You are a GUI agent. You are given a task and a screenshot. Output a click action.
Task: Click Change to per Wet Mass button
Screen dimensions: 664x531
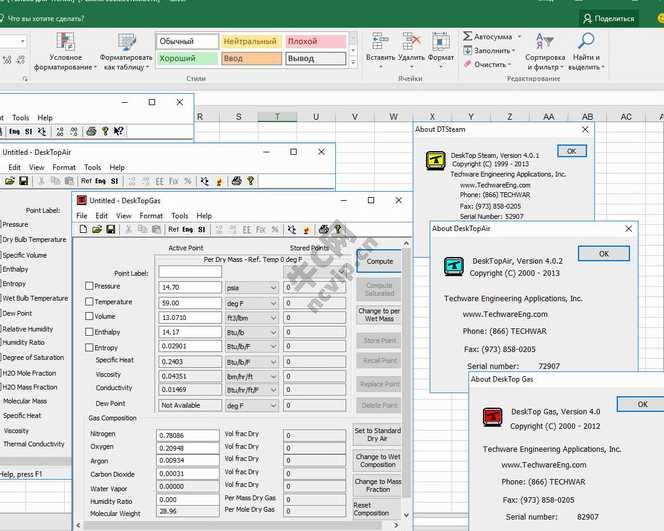pos(379,315)
